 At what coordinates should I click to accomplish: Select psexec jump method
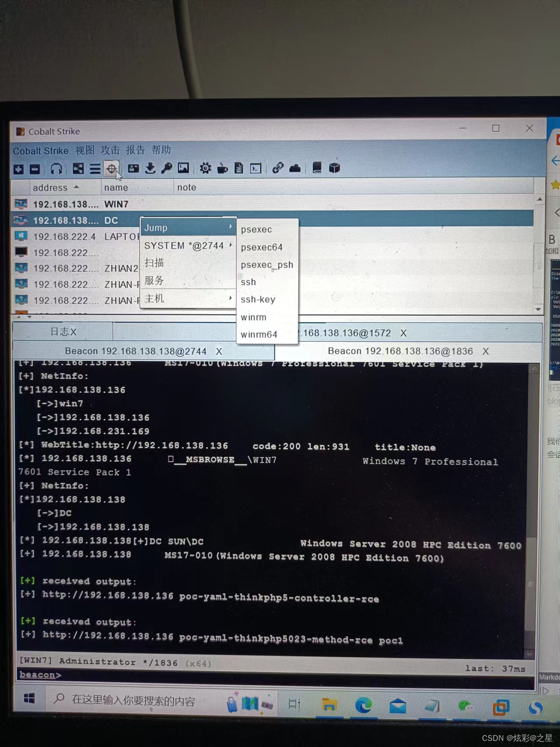pyautogui.click(x=267, y=229)
